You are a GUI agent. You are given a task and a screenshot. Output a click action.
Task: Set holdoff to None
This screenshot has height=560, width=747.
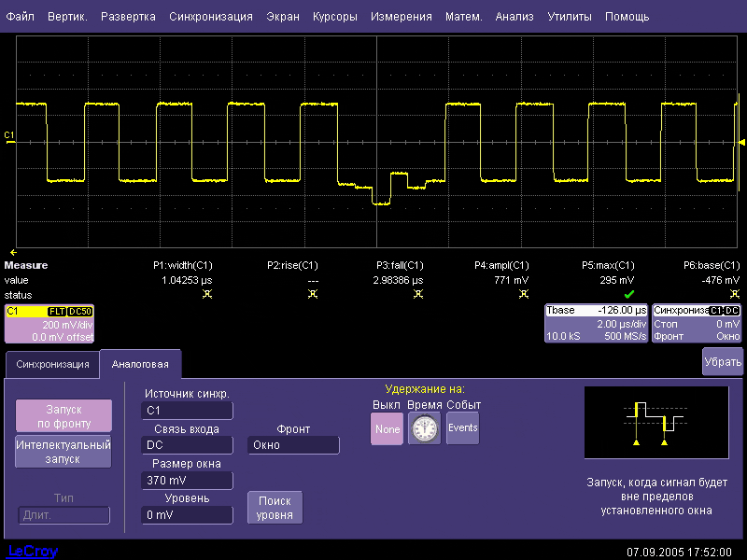(x=387, y=428)
